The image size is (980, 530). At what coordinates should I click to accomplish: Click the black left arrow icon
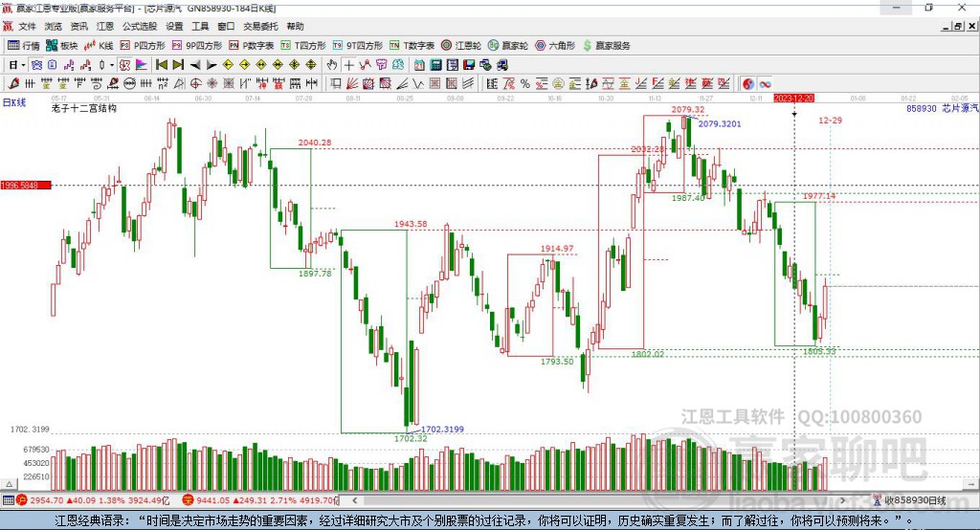pyautogui.click(x=195, y=64)
